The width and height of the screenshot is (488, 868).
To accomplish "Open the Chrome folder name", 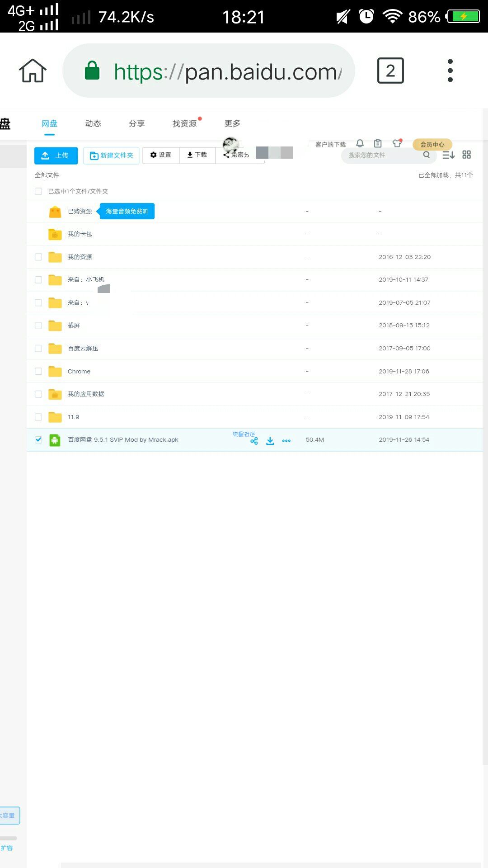I will click(79, 371).
